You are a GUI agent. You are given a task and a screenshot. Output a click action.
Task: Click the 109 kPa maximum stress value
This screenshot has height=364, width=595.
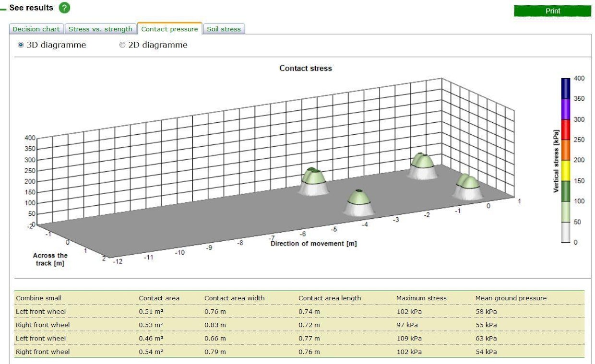(409, 338)
